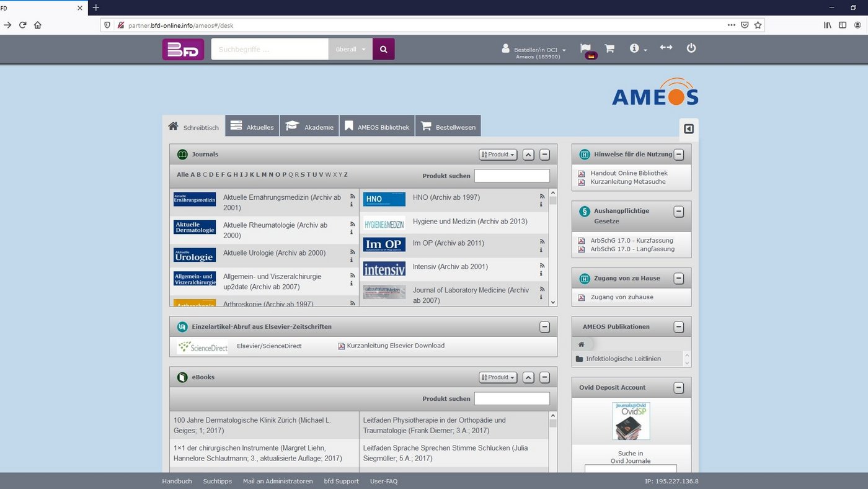Click the double-arrow switch icon
The height and width of the screenshot is (489, 868).
666,48
